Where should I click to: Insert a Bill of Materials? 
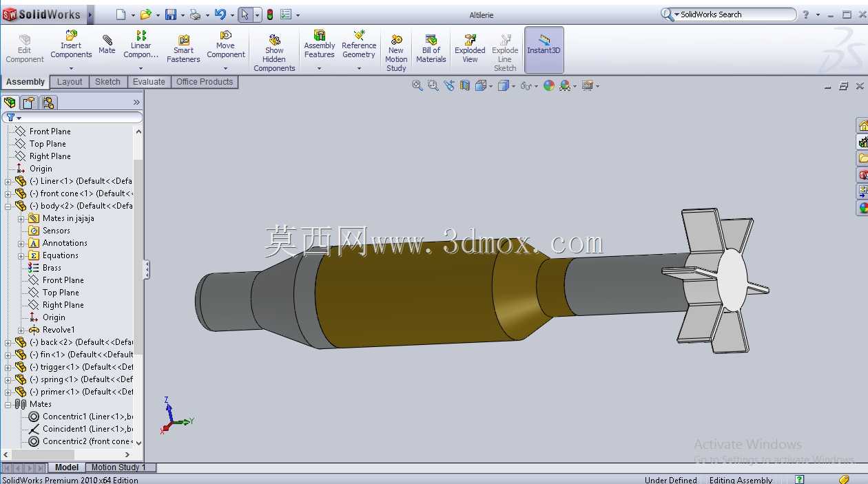click(431, 49)
